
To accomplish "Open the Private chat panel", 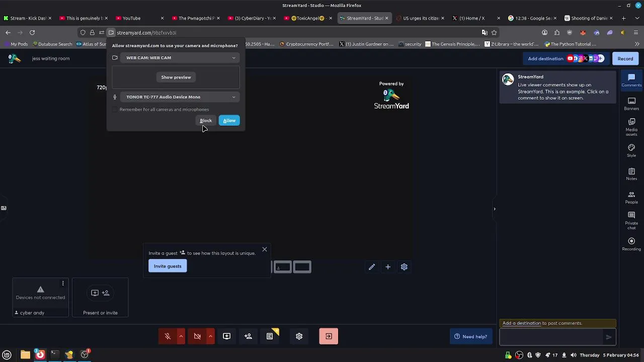I will tap(631, 221).
